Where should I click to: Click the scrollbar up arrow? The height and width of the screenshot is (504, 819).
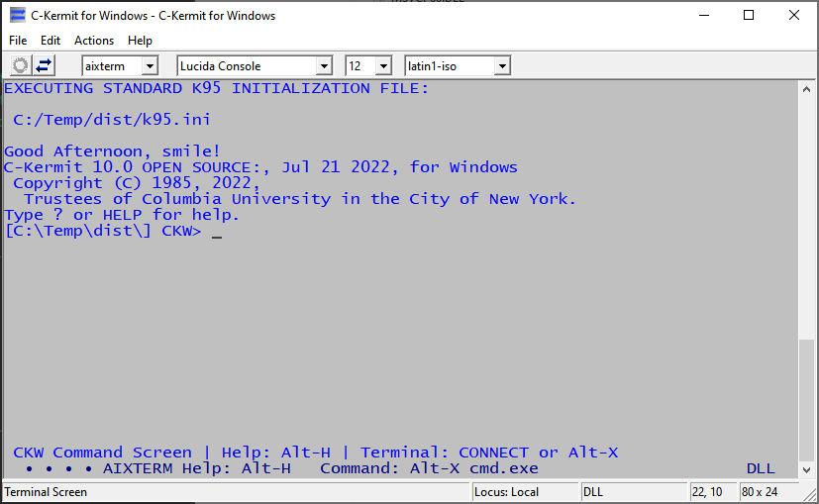806,89
